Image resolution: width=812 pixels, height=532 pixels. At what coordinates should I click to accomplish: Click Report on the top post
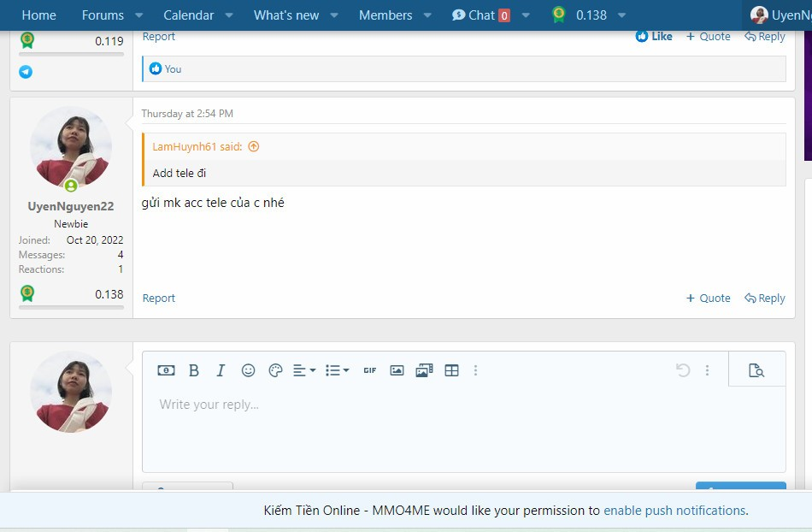[158, 36]
